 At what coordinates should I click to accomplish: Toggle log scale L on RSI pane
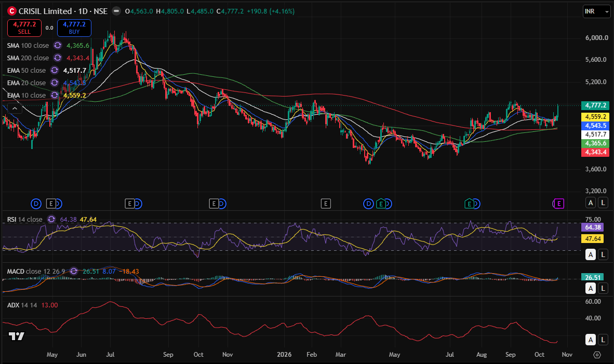click(x=604, y=255)
